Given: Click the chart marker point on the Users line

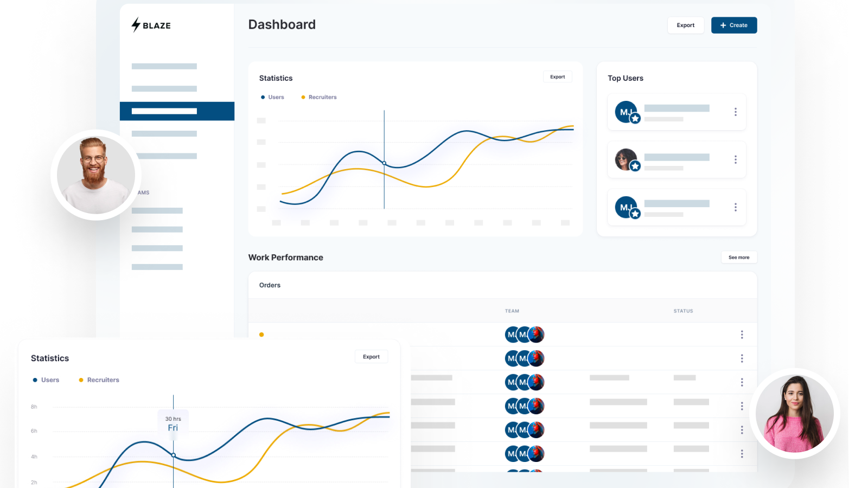Looking at the screenshot, I should (x=384, y=163).
